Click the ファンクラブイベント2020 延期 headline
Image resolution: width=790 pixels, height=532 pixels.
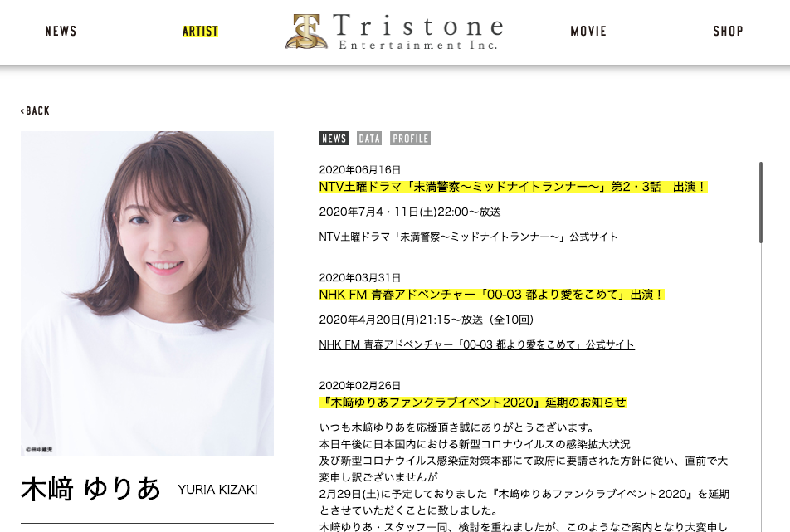(473, 403)
